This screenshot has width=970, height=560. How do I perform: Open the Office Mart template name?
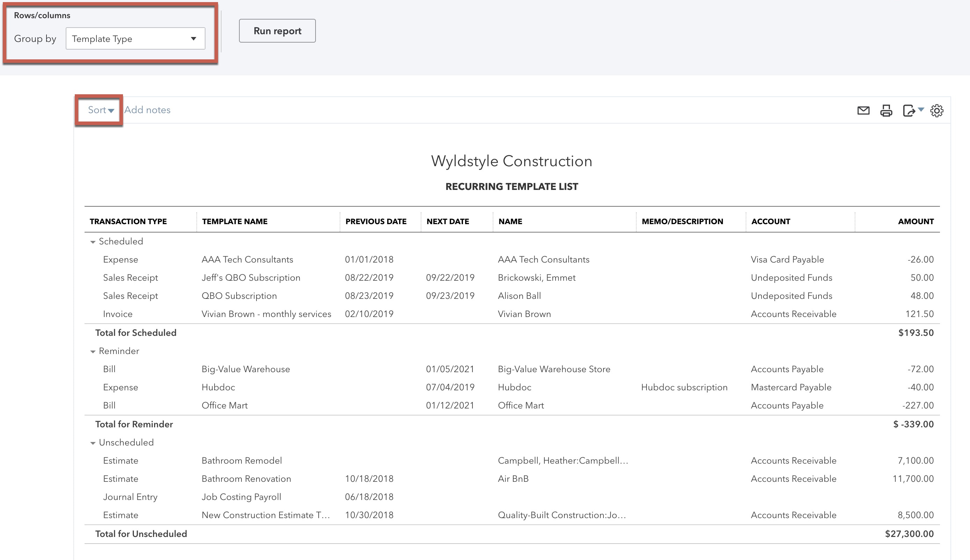click(224, 405)
